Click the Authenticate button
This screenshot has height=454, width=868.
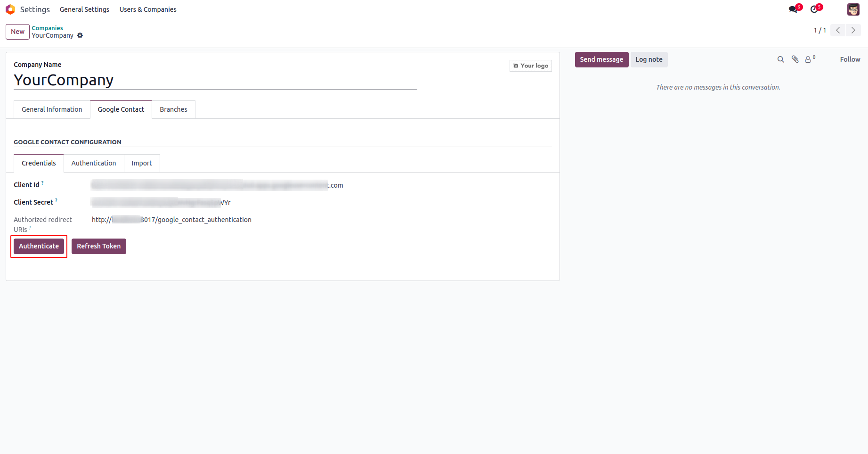click(39, 246)
